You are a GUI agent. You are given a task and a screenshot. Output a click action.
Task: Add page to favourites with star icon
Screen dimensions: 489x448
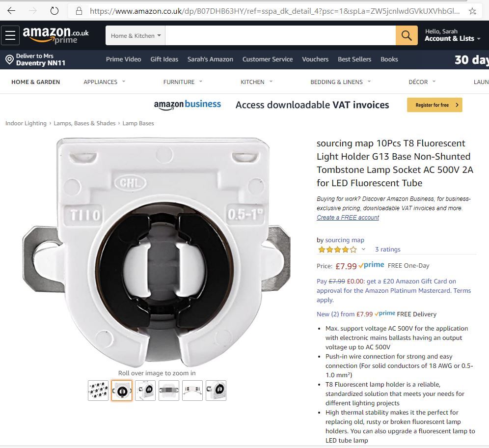(x=472, y=11)
